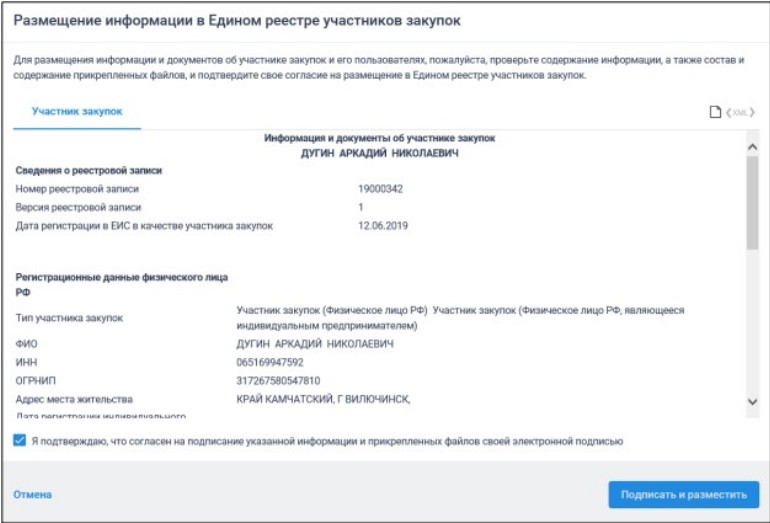Click the scrollbar down arrow

(753, 401)
